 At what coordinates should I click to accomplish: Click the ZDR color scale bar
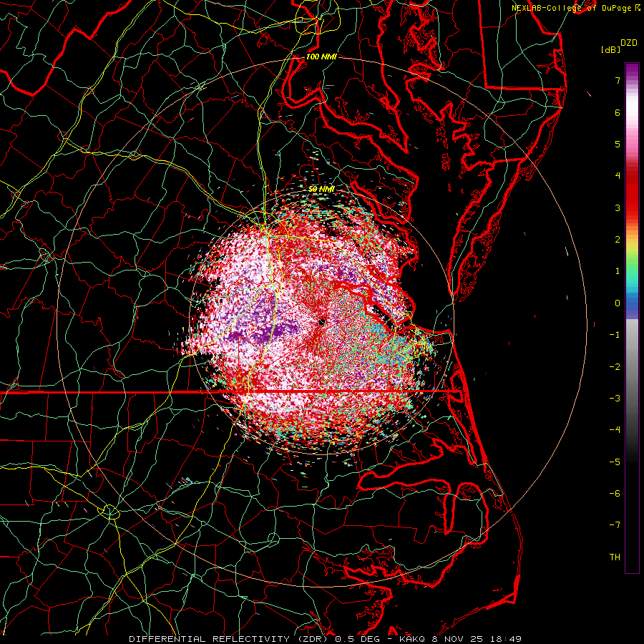[x=632, y=318]
